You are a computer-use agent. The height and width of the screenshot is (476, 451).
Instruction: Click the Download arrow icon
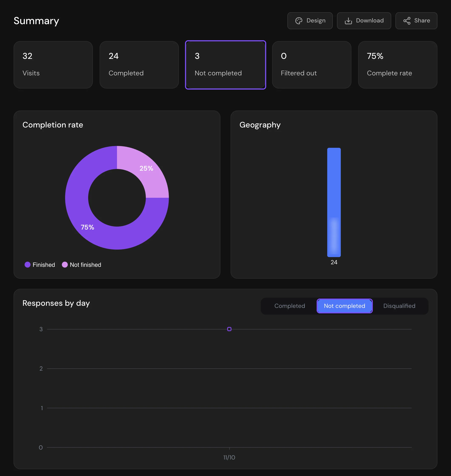(x=348, y=21)
